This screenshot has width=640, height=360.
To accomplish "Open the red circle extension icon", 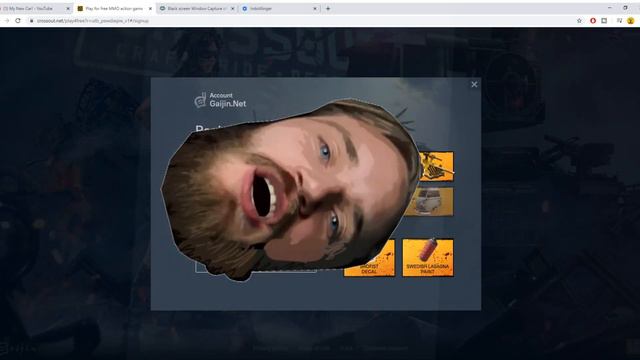I will [x=593, y=21].
